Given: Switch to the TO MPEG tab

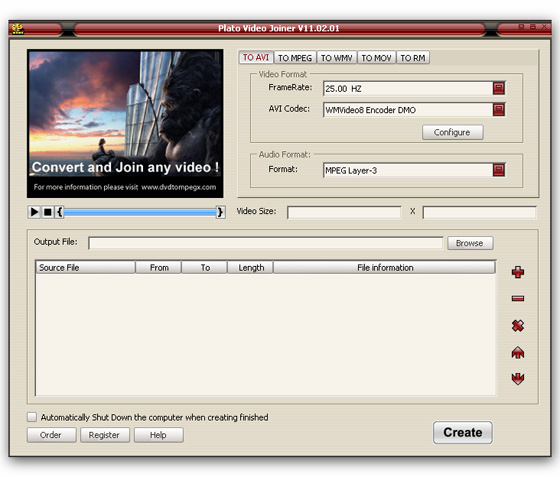Looking at the screenshot, I should [295, 58].
